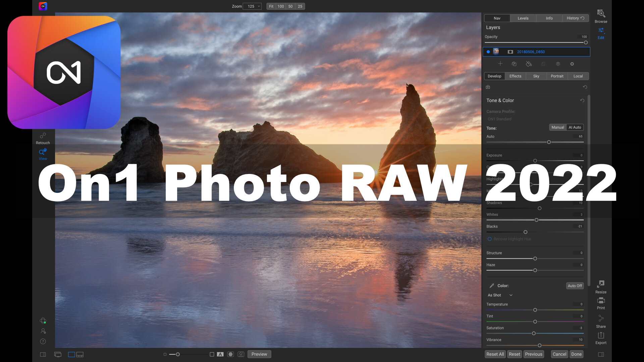Screen dimensions: 644x362
Task: Set zoom to 50 preset
Action: [x=290, y=6]
